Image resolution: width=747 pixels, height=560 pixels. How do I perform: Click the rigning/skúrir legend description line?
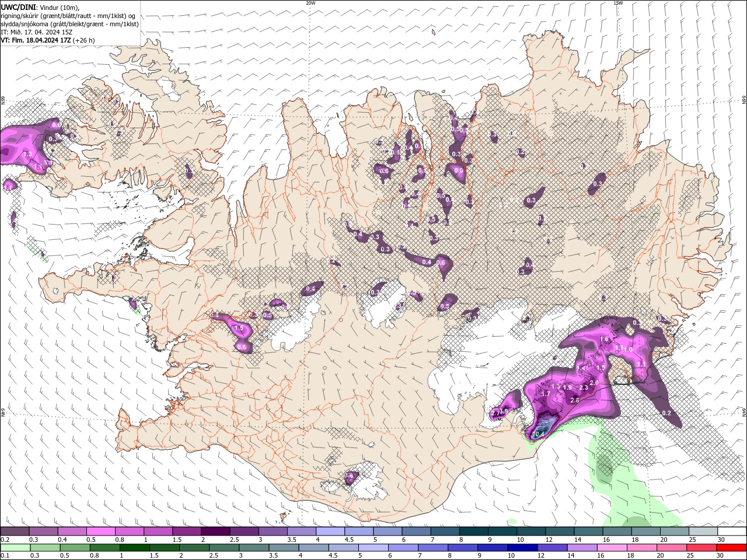click(x=68, y=16)
